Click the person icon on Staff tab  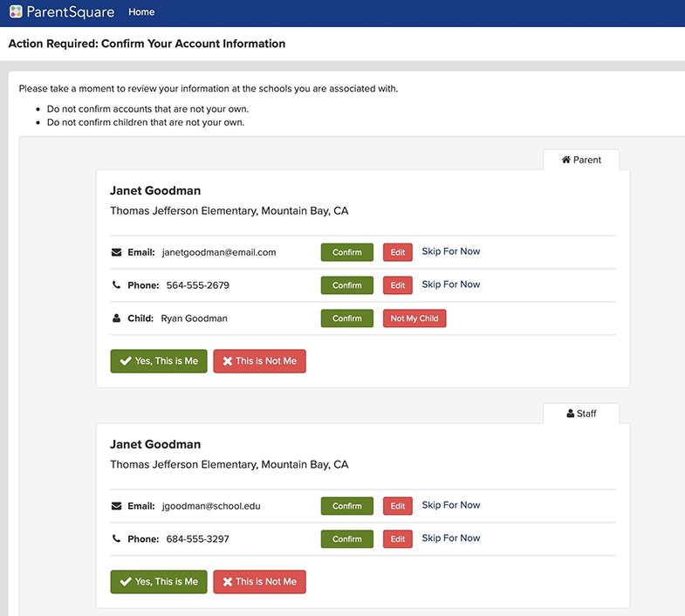(x=571, y=414)
